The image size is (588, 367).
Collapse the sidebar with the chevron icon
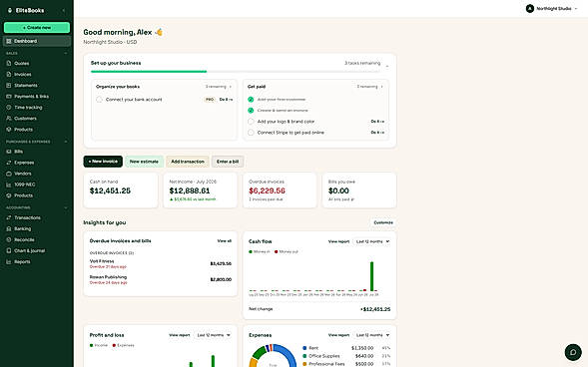(x=63, y=11)
